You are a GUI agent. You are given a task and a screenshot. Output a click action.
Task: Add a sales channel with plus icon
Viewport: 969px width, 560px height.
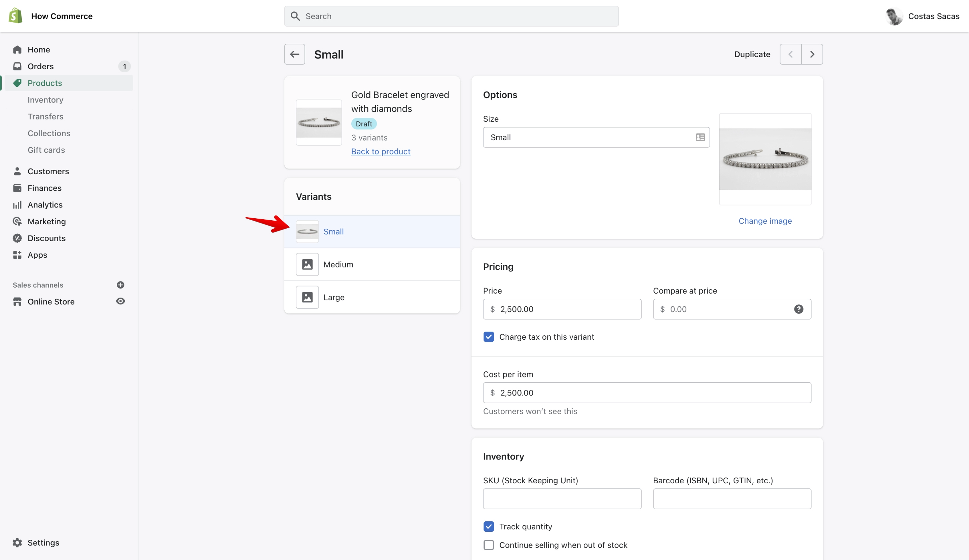tap(120, 285)
